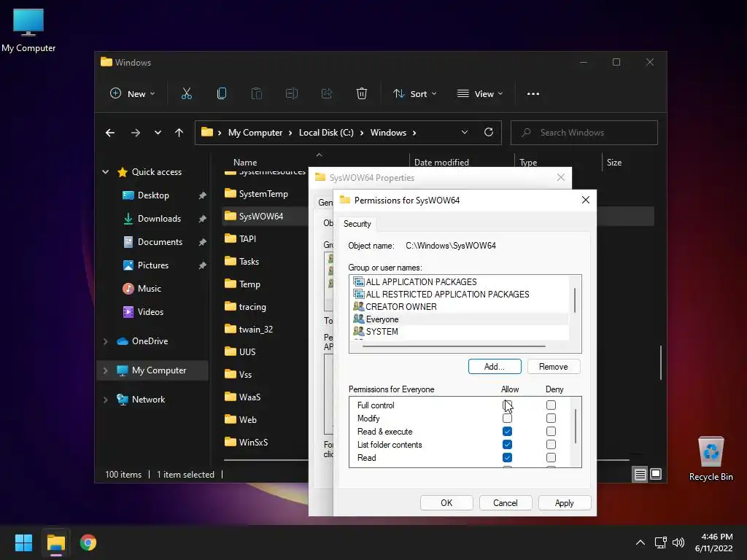
Task: Click the group names vertical scrollbar
Action: 575,301
